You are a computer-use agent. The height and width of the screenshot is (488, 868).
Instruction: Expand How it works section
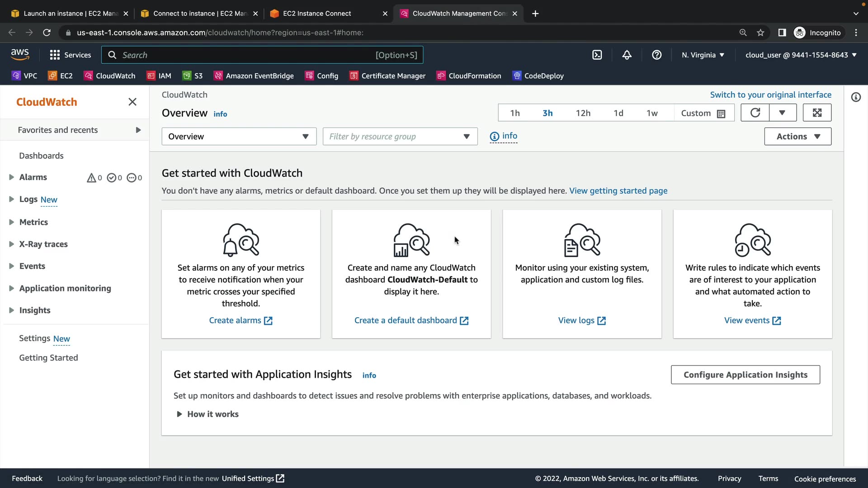pyautogui.click(x=208, y=414)
